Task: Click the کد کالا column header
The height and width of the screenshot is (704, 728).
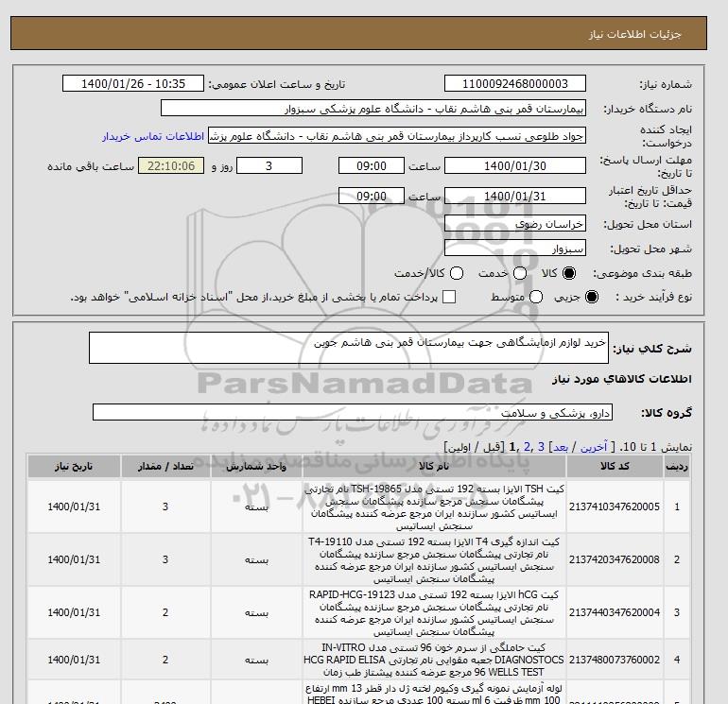Action: click(x=615, y=467)
